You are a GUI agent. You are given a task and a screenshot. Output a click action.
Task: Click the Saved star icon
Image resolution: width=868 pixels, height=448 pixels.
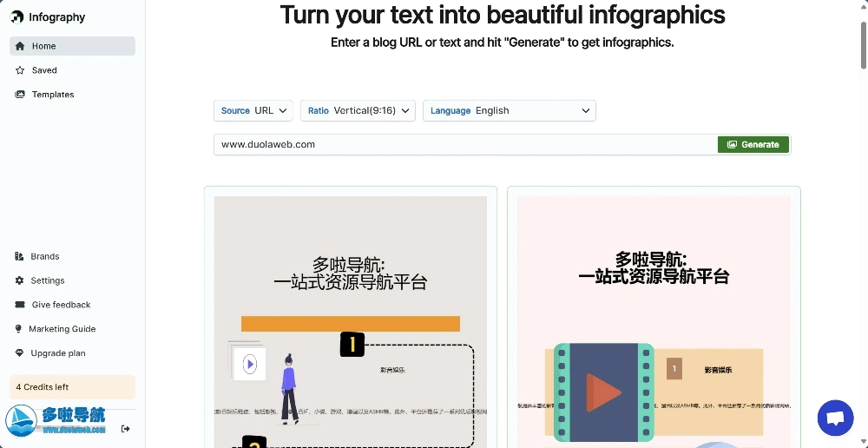click(20, 70)
